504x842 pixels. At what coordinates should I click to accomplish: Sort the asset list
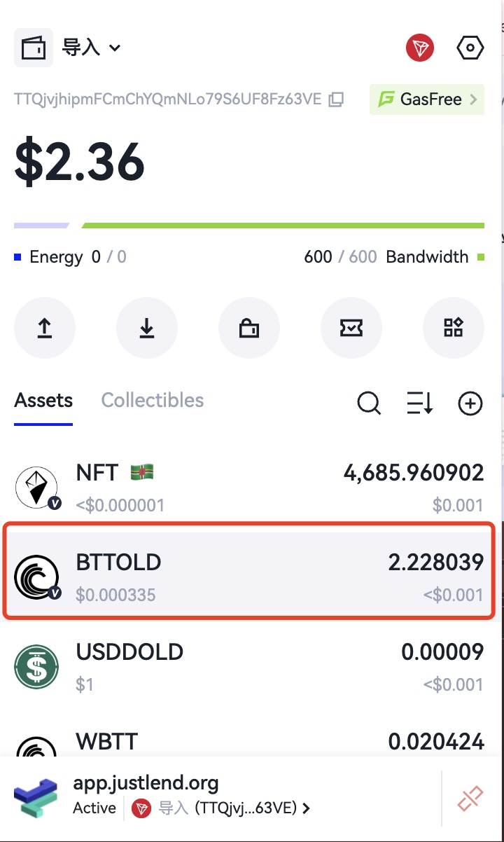coord(420,403)
